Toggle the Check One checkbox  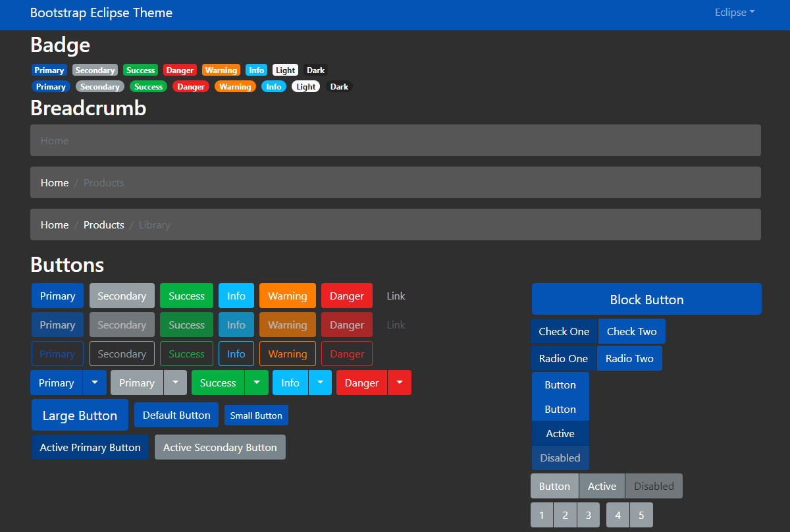(564, 331)
